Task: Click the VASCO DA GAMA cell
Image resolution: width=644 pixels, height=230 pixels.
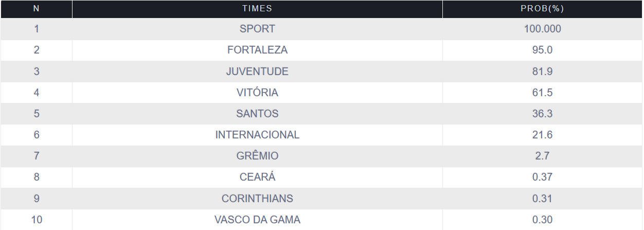Action: click(257, 220)
